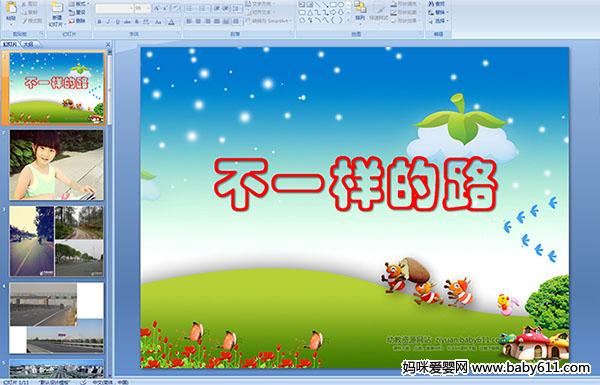This screenshot has width=600, height=385.
Task: Open the font name combo box
Action: click(114, 8)
